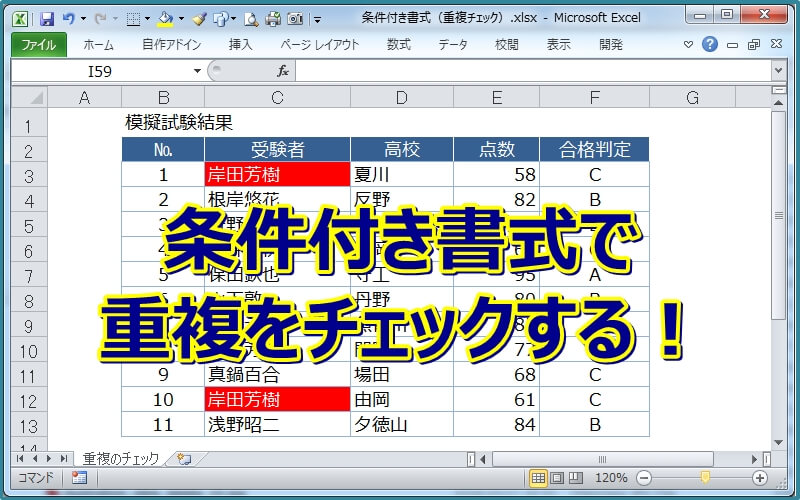Click the Name Box showing I59

101,71
